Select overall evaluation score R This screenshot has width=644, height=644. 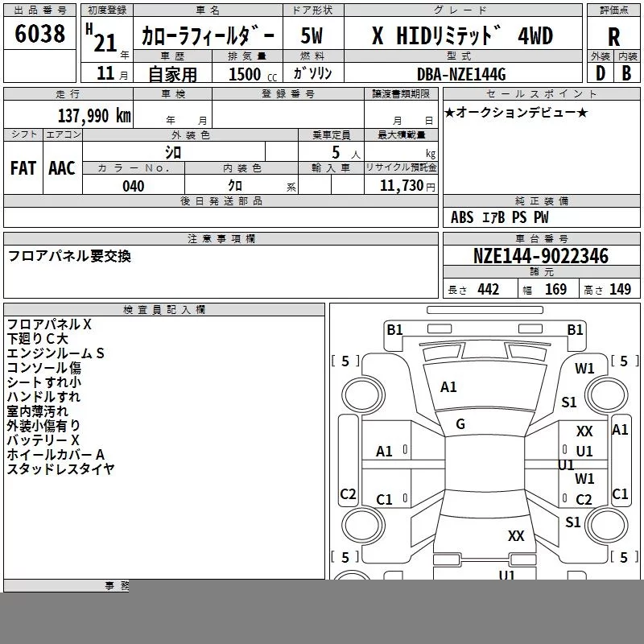[613, 37]
